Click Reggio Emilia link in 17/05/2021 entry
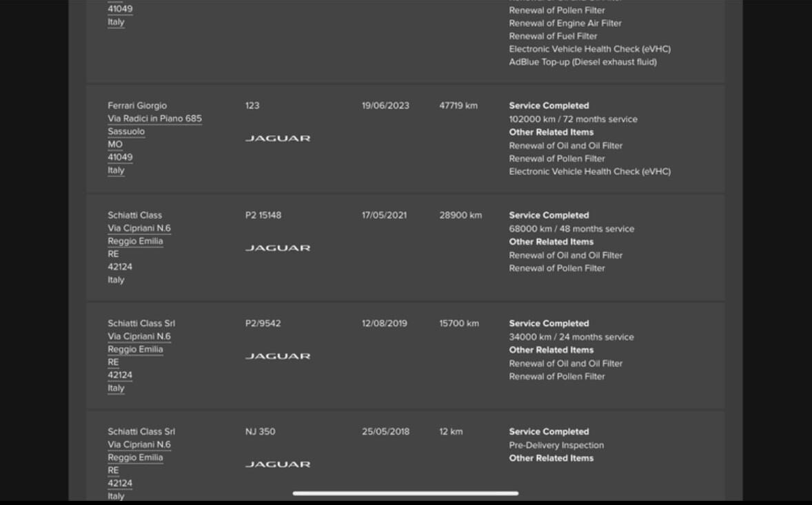 [x=135, y=241]
